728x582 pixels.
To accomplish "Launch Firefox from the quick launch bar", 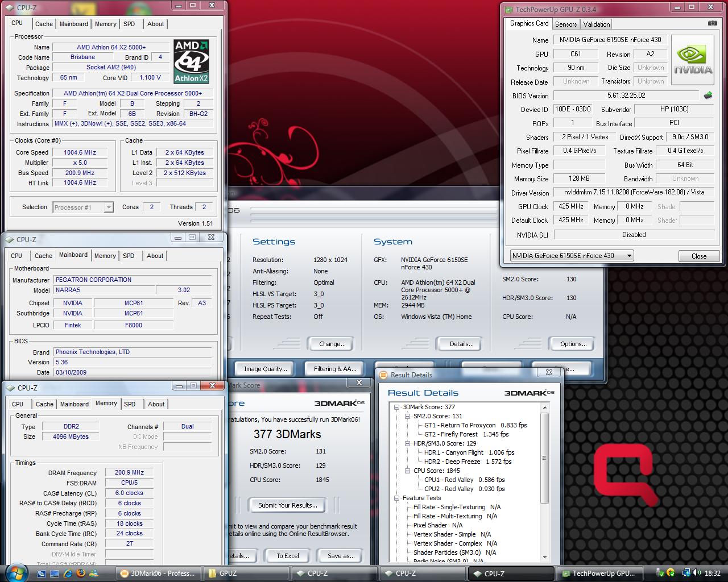I will pos(80,573).
